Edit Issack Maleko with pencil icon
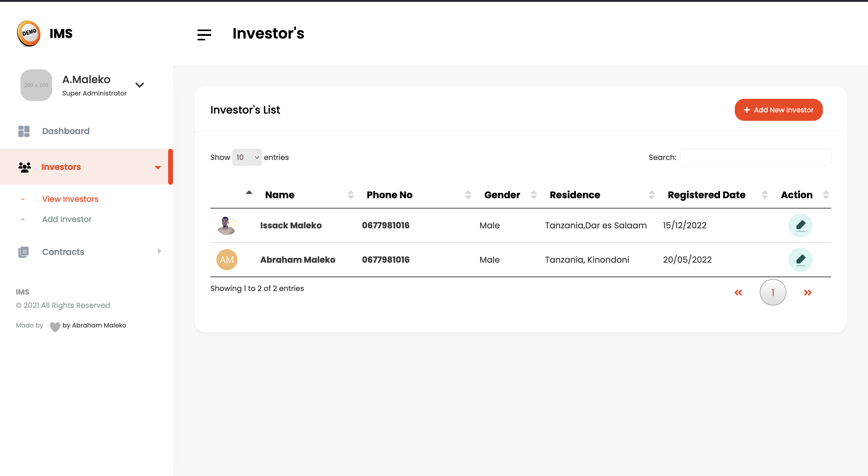 click(x=800, y=225)
